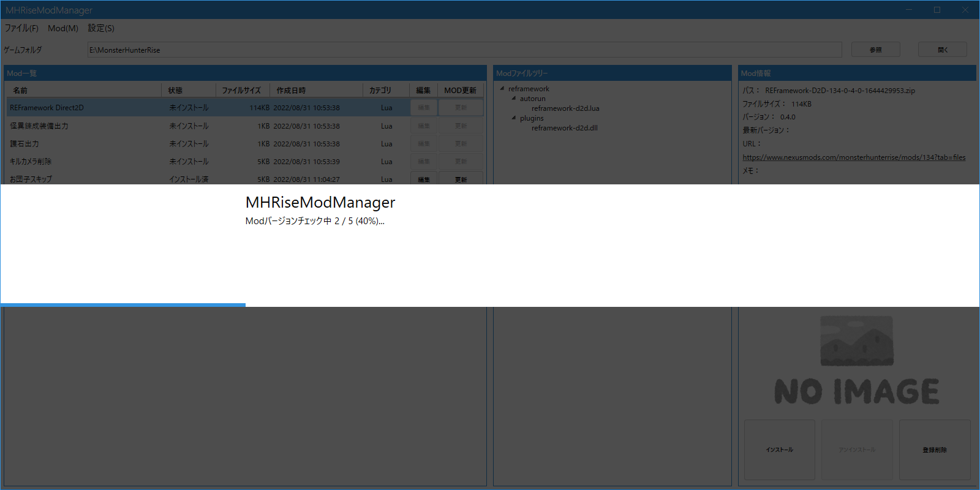Minimize the MHRiseModManager window
This screenshot has width=980, height=490.
point(909,10)
